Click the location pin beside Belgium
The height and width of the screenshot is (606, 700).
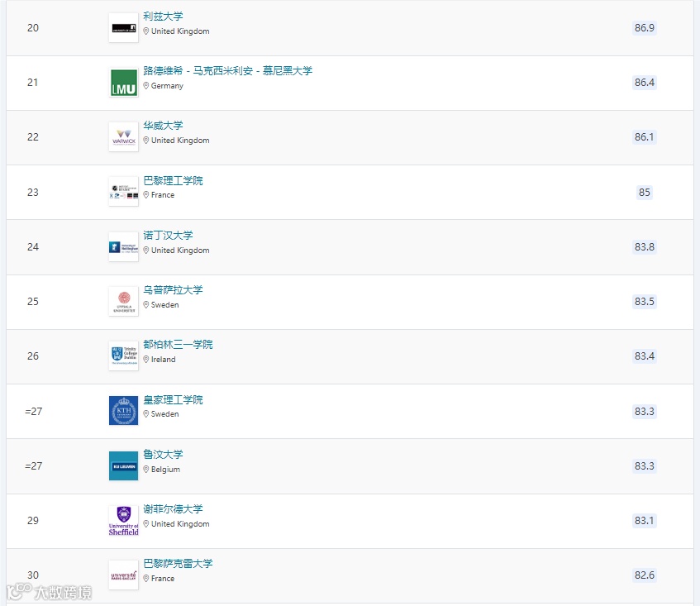[146, 470]
